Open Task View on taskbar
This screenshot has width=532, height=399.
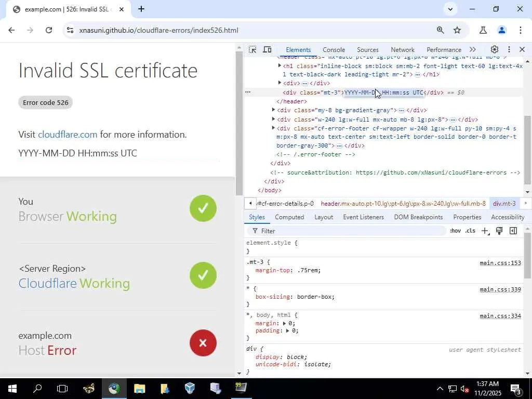62,389
